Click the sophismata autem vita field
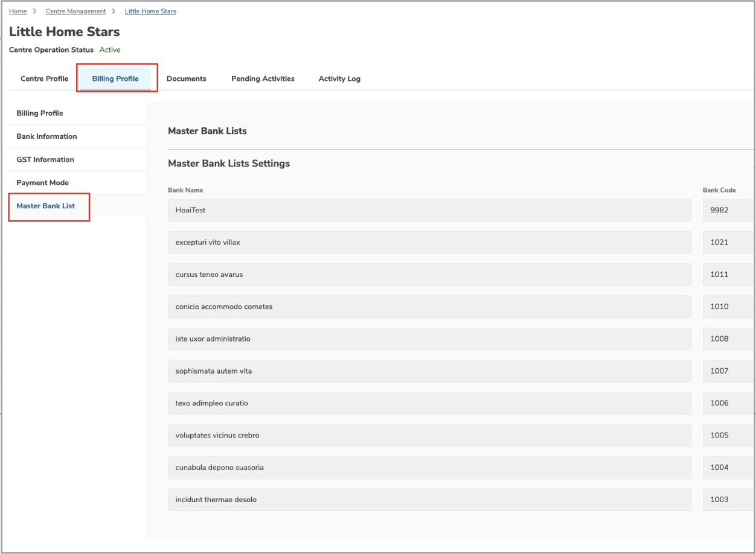Viewport: 756px width, 554px height. point(429,371)
